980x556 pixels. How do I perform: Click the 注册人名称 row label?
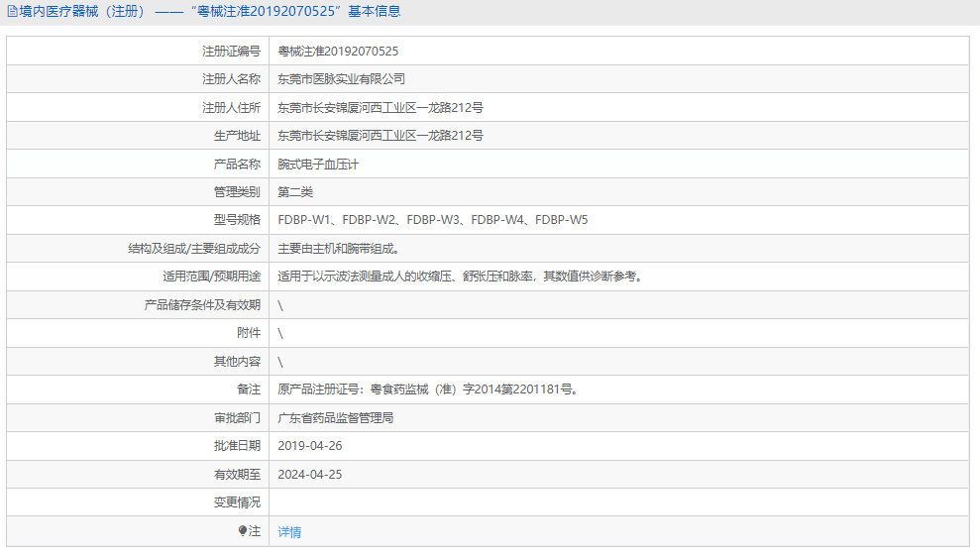(231, 79)
